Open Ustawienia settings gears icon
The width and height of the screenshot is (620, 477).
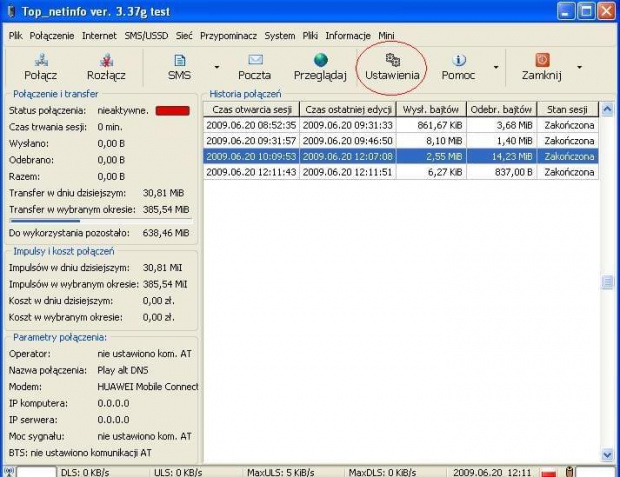(x=392, y=60)
